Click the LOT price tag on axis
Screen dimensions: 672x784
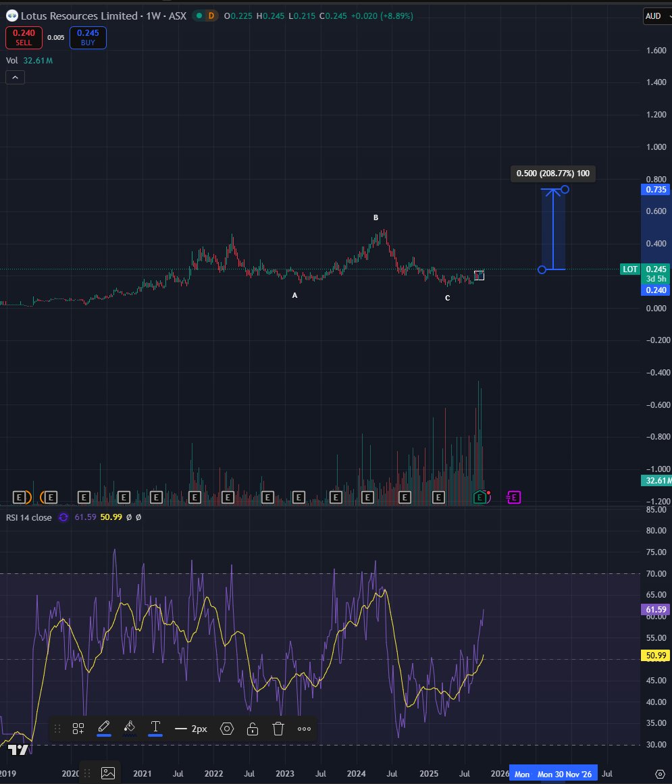630,269
